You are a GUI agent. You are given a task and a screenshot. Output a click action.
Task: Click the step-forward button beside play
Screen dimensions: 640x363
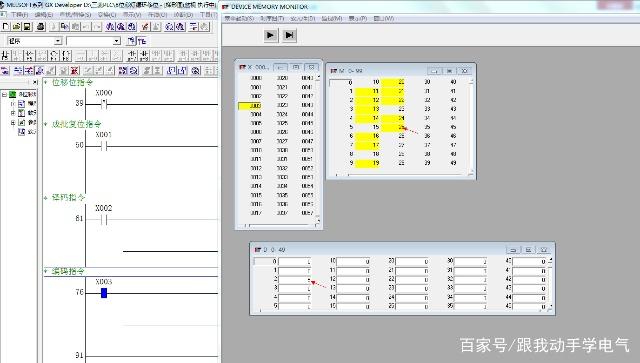(x=289, y=36)
